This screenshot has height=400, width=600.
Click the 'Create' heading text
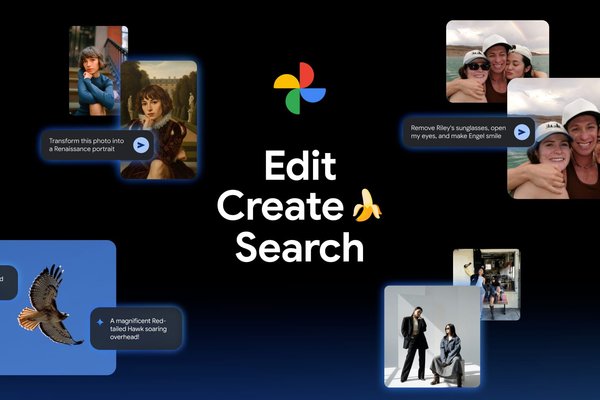point(280,206)
